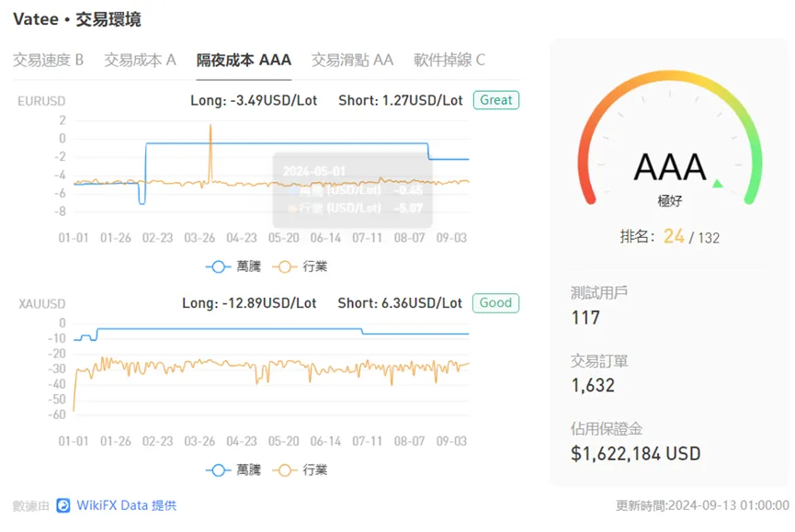The image size is (795, 532).
Task: Click the 1,632 orders value
Action: point(593,386)
